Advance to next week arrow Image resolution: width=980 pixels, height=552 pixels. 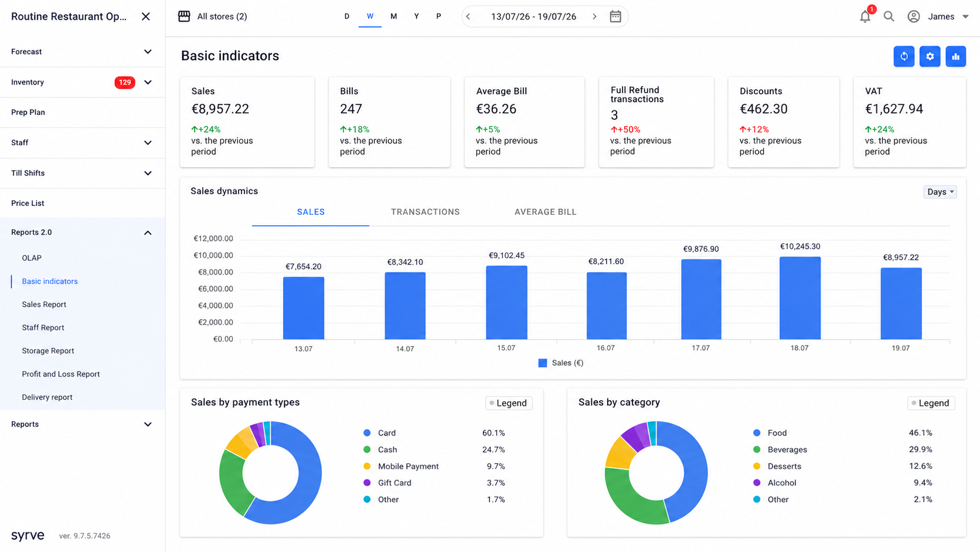[x=594, y=16]
